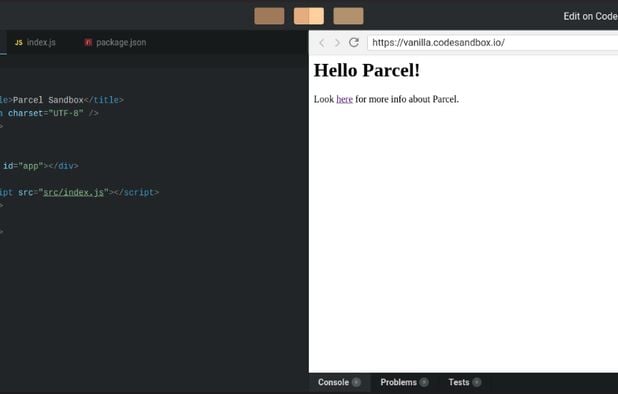This screenshot has height=394, width=618.
Task: Switch to the editor-only view button
Action: [x=269, y=16]
